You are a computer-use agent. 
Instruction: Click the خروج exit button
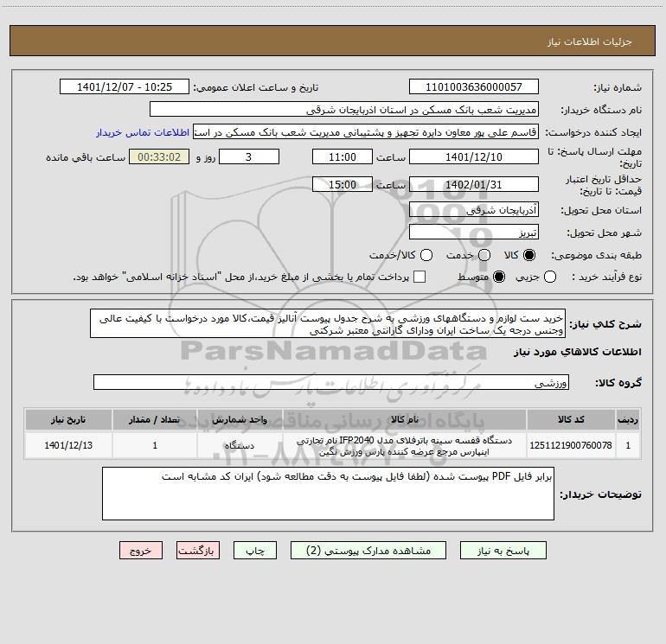141,551
